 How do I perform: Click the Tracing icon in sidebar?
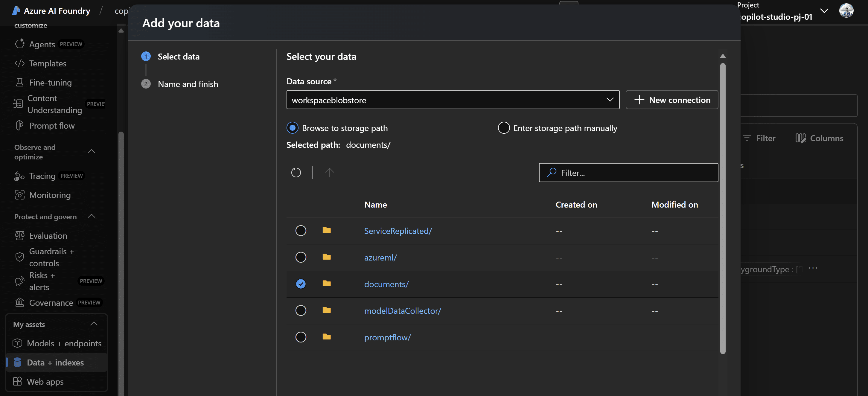pos(19,176)
